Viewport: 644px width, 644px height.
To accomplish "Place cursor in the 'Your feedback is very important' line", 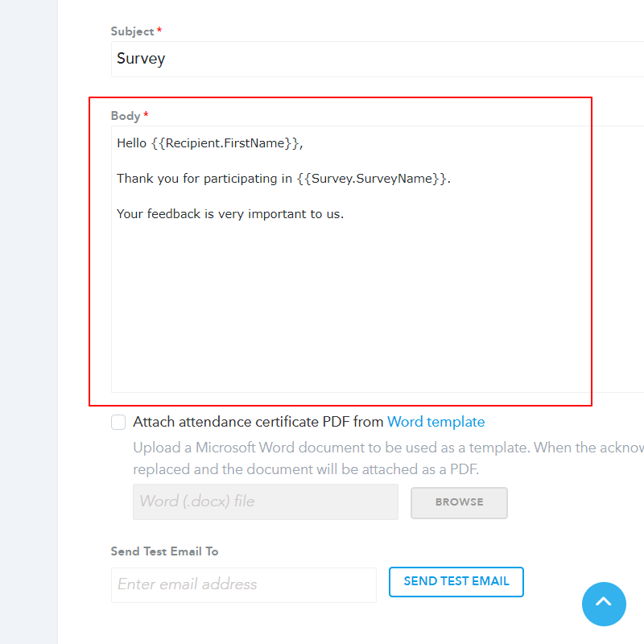I will [230, 214].
